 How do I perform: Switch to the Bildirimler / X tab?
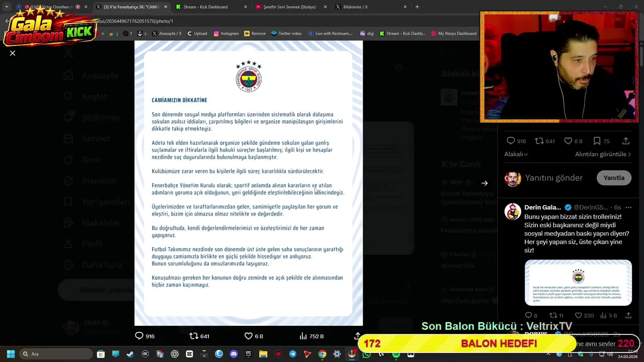pos(370,7)
